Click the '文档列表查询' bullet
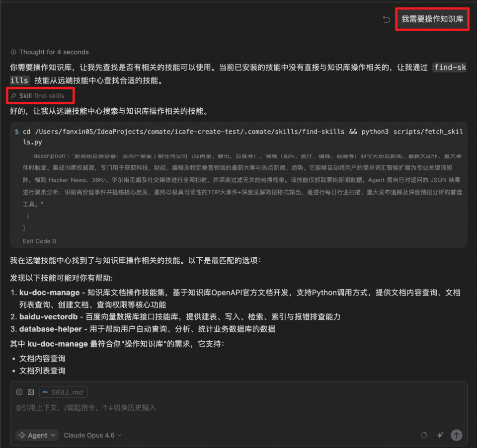477x448 pixels. click(42, 371)
